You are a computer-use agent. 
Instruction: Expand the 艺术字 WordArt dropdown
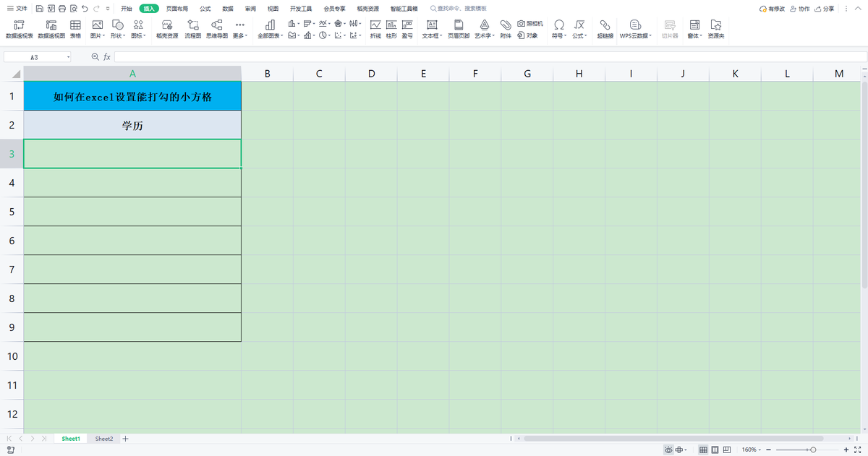point(485,29)
